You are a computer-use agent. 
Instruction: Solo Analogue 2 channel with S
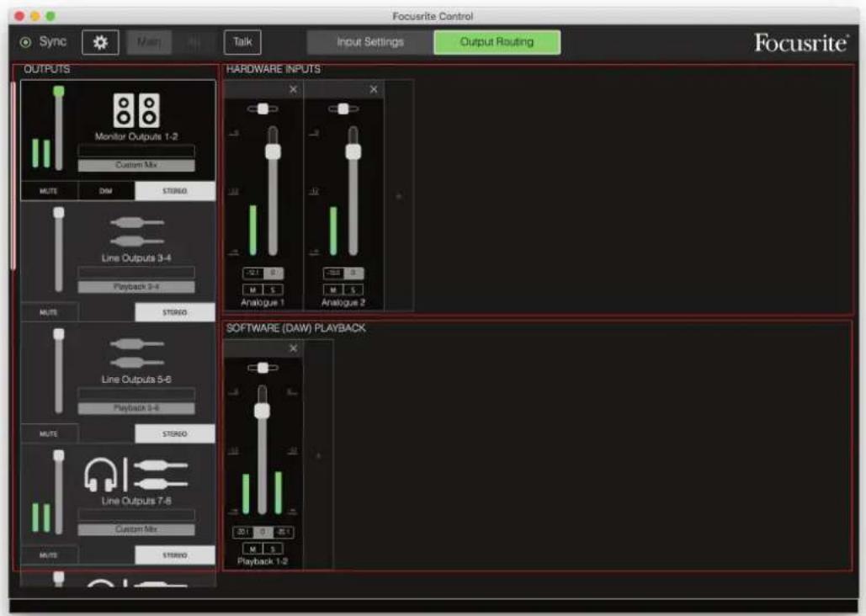pos(353,289)
